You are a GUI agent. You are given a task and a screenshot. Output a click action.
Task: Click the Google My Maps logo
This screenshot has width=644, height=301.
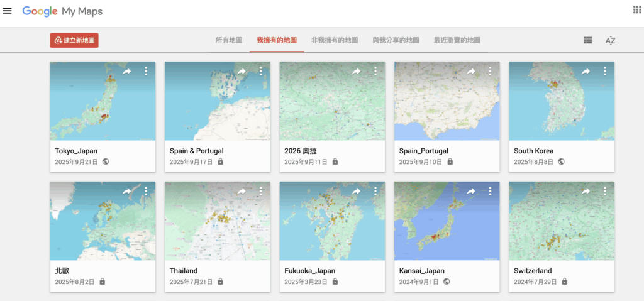[62, 11]
